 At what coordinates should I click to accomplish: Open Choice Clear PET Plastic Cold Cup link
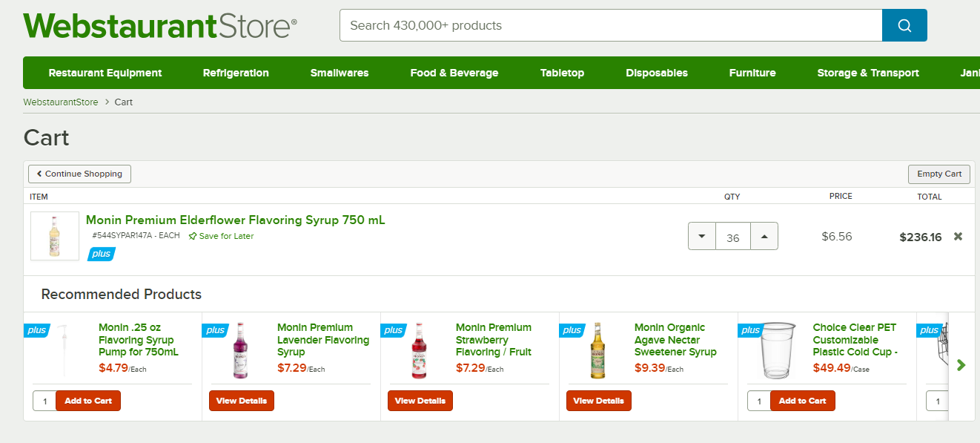(x=855, y=340)
